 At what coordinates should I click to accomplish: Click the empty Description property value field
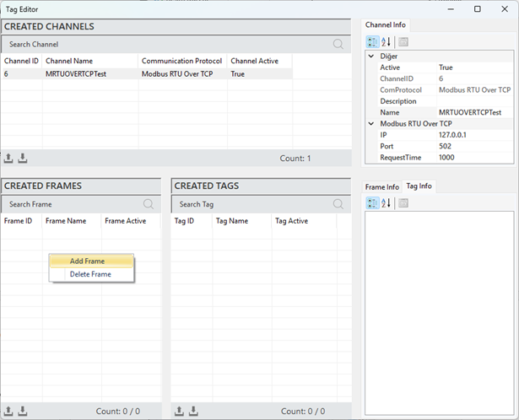tap(474, 101)
